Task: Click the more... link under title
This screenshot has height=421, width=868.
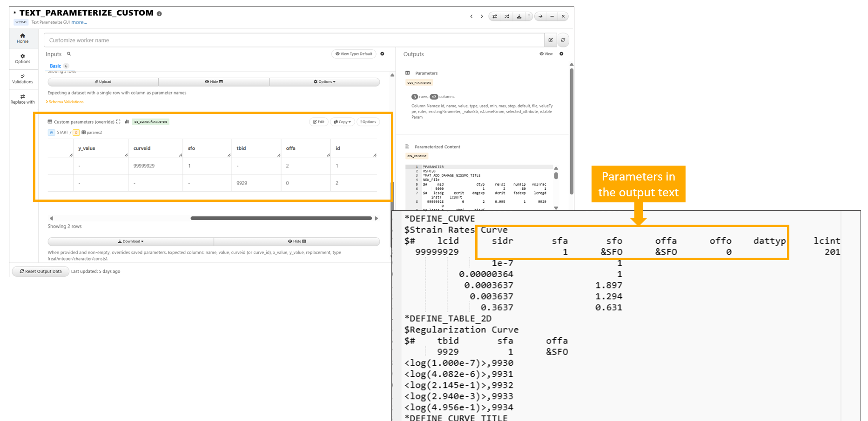Action: 79,22
